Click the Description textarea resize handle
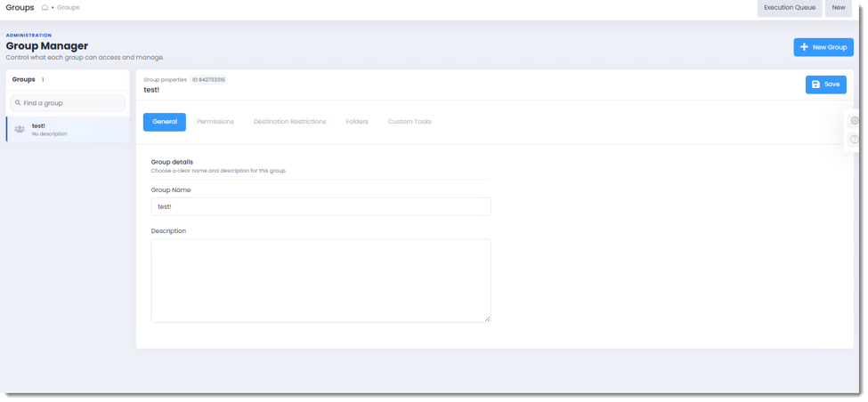 click(x=488, y=319)
